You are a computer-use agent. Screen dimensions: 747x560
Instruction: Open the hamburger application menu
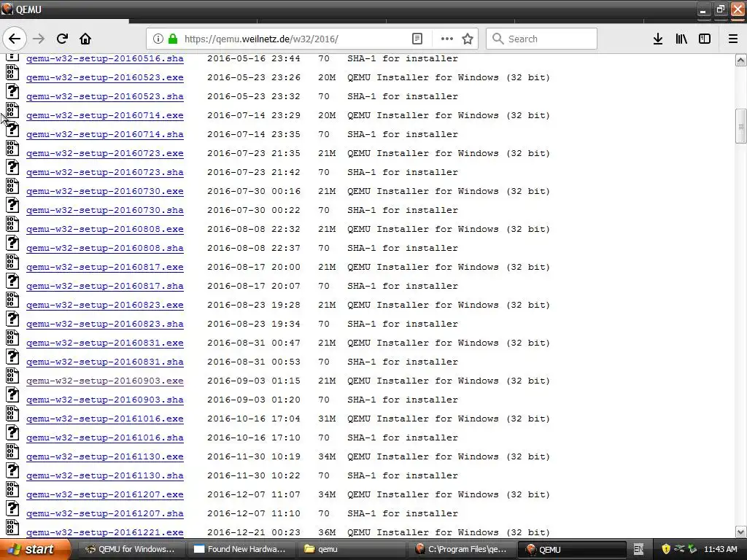733,39
